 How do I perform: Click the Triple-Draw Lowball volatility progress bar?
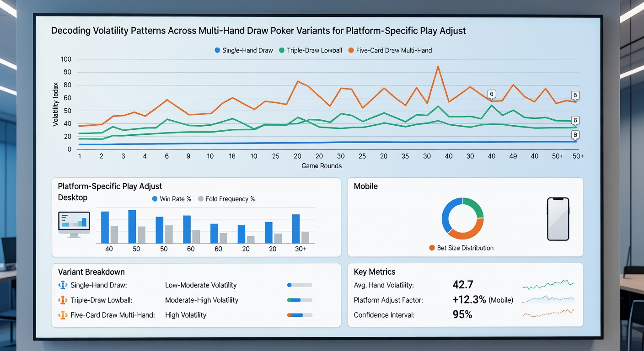(x=300, y=300)
